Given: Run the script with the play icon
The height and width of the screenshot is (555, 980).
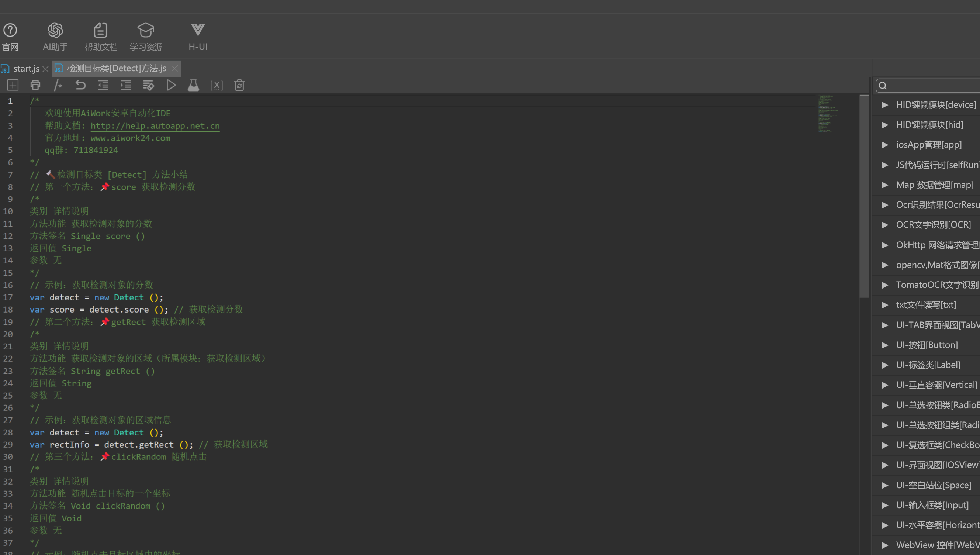Looking at the screenshot, I should coord(171,85).
